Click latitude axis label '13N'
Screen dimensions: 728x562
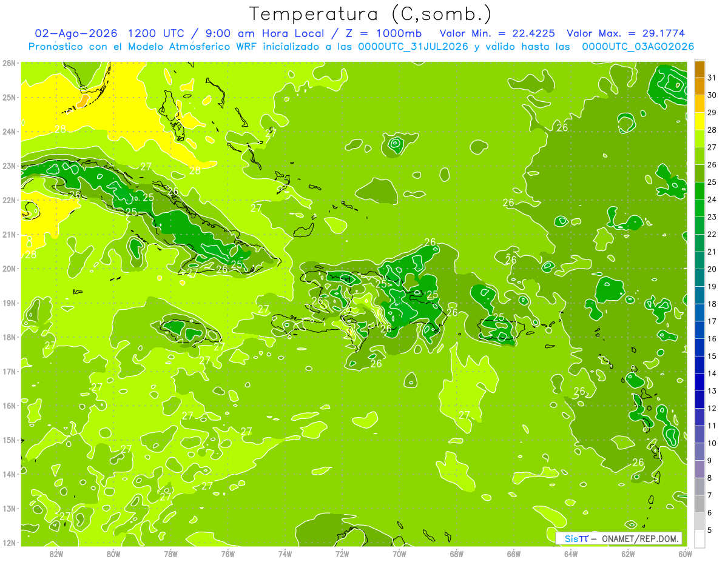9,508
